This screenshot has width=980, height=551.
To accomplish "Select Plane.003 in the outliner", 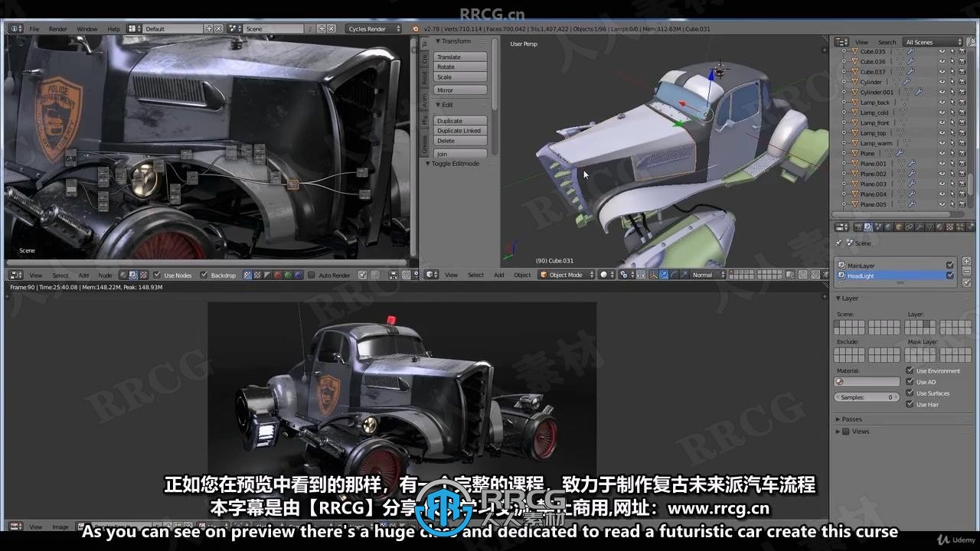I will 873,184.
